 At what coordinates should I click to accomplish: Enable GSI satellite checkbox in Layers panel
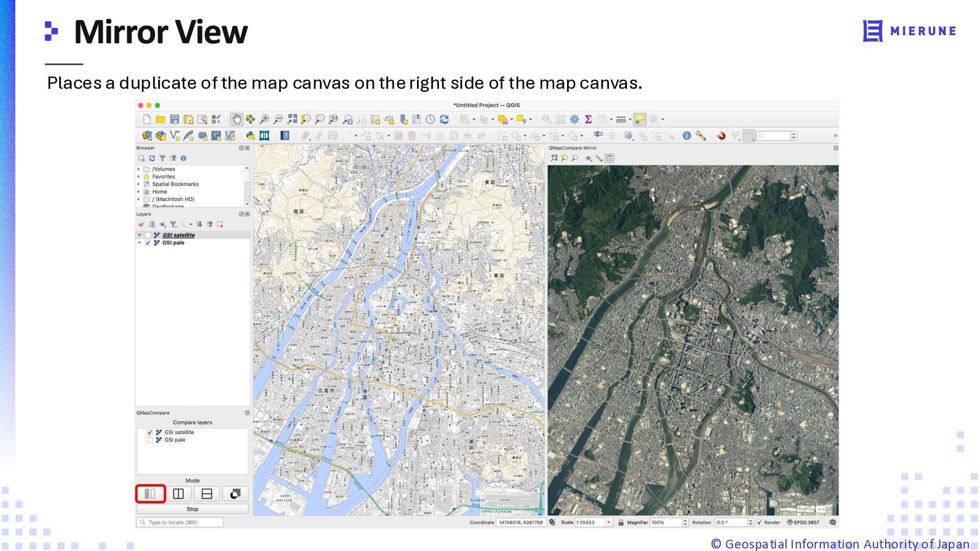click(x=148, y=235)
